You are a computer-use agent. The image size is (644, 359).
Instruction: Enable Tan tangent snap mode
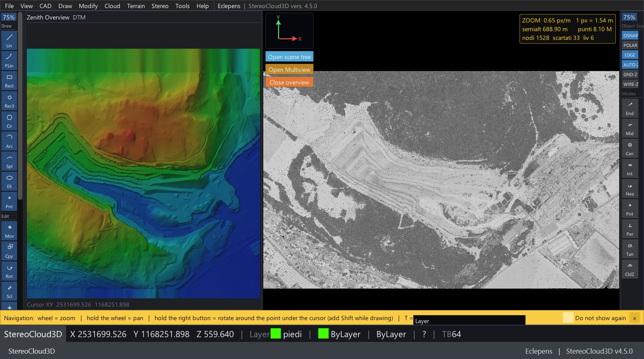630,249
